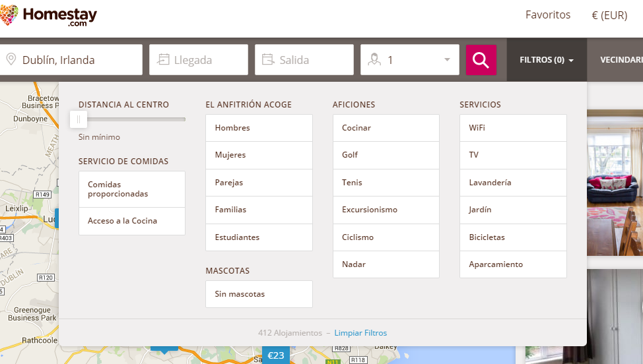Click the arrival calendar icon
Screen dimensions: 643x364
(163, 60)
